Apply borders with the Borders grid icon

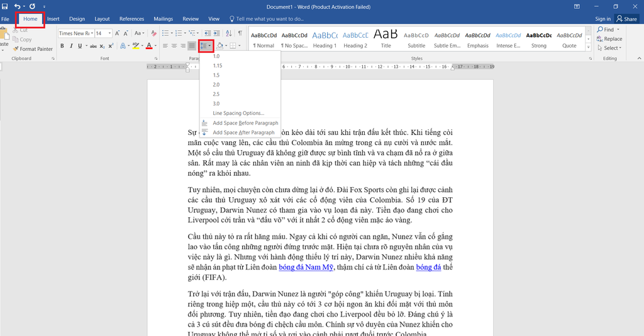233,46
